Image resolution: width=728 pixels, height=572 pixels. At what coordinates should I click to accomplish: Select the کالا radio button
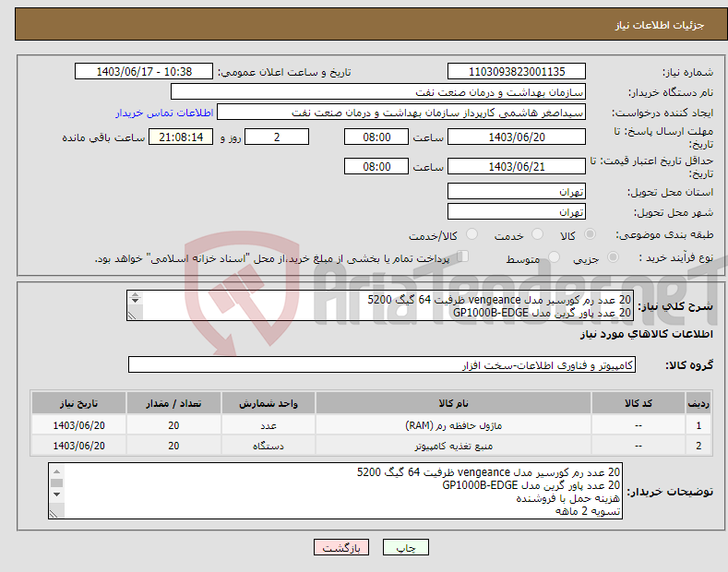point(590,234)
